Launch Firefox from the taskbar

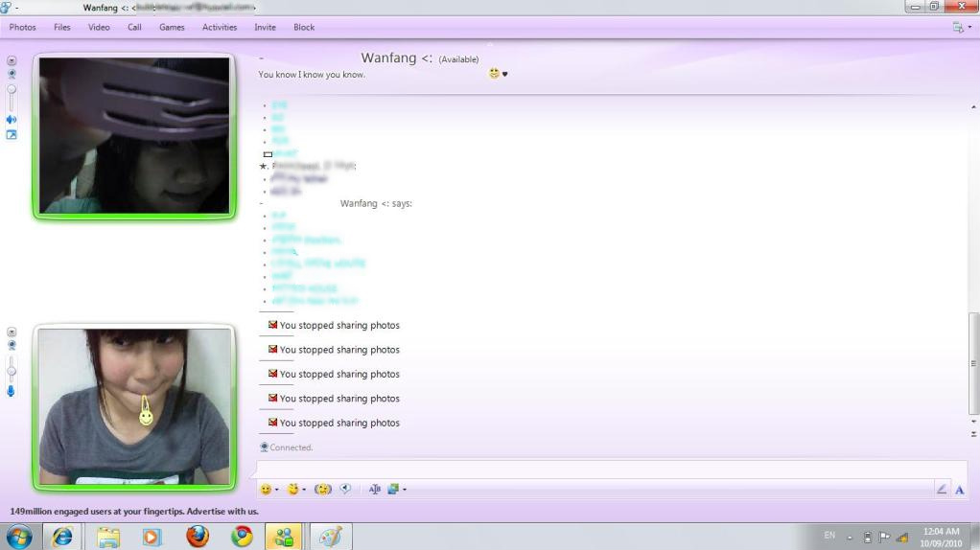pos(198,537)
